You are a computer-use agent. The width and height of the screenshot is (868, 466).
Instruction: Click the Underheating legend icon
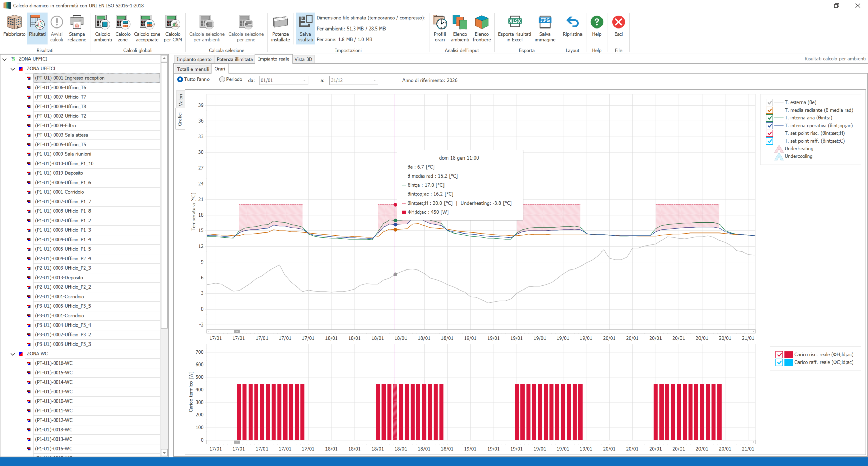tap(779, 149)
